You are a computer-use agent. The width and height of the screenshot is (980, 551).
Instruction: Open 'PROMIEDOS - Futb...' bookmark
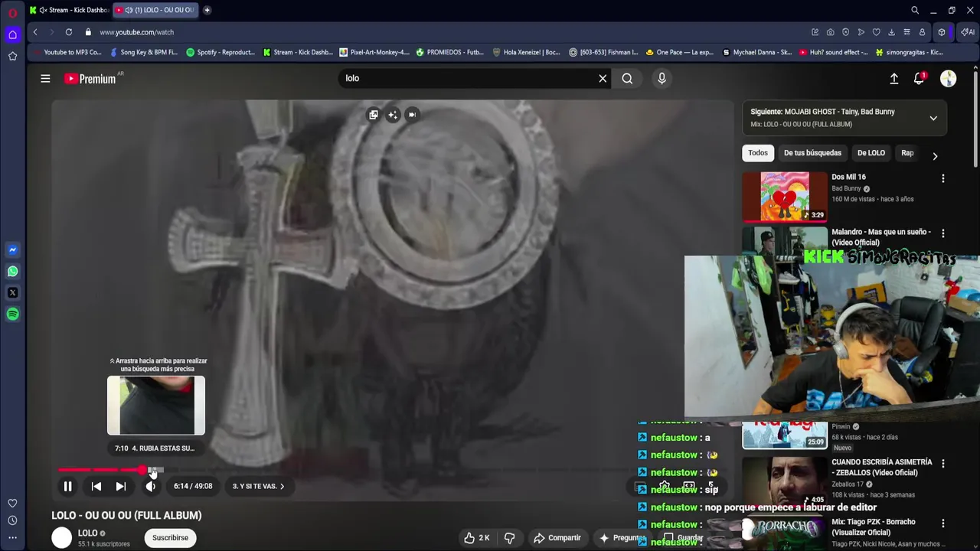pos(450,52)
